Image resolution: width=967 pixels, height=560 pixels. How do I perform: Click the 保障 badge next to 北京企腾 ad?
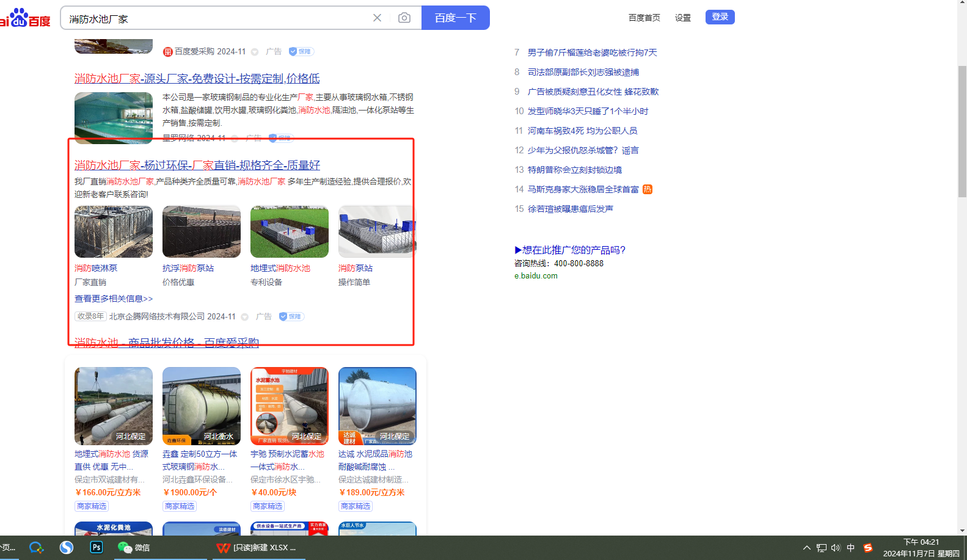tap(291, 316)
